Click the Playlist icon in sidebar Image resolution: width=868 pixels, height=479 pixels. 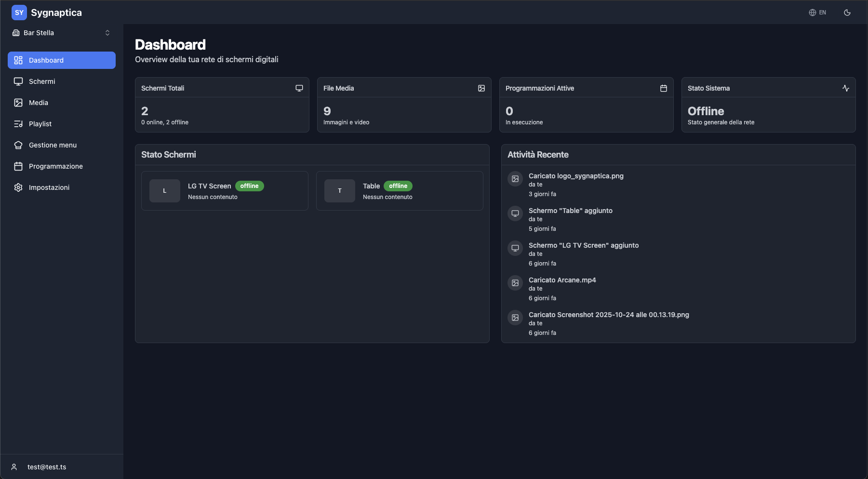[18, 124]
